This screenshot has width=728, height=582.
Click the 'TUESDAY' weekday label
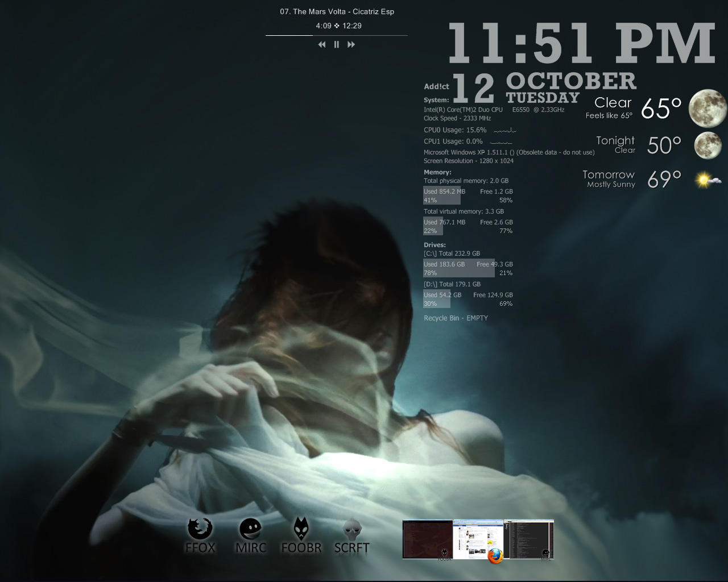(543, 98)
